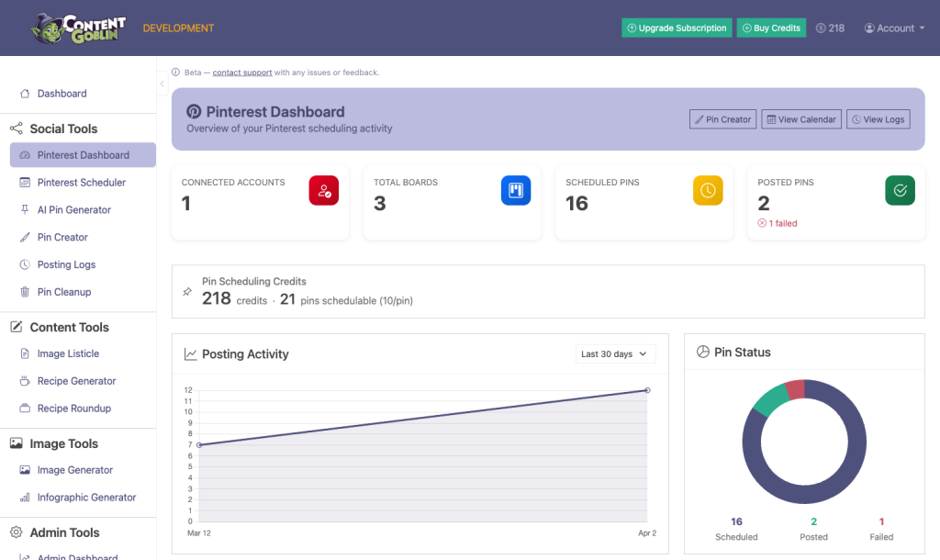Follow the contact support link
Viewport: 940px width, 560px height.
point(242,73)
